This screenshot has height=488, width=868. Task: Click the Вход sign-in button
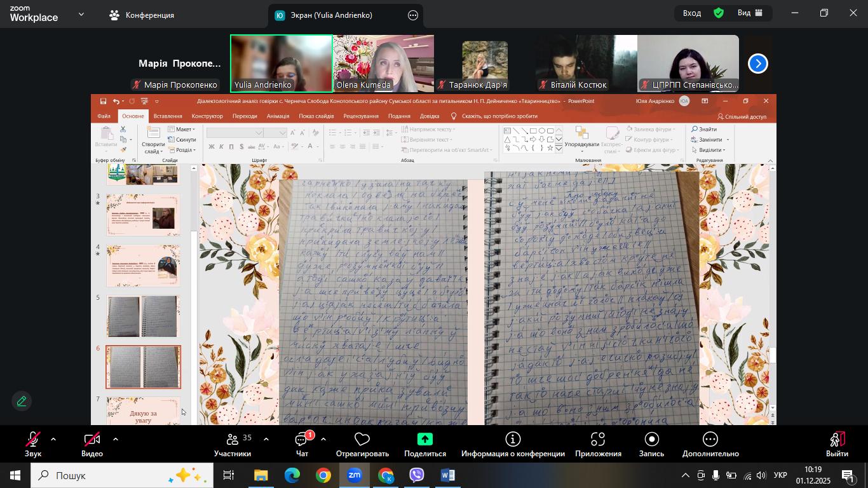click(x=692, y=13)
